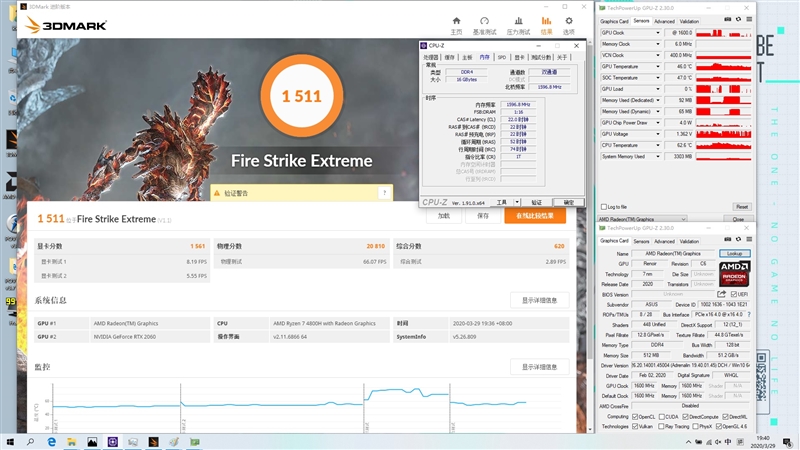Click BIOS export share icon in GPU-Z

click(723, 294)
